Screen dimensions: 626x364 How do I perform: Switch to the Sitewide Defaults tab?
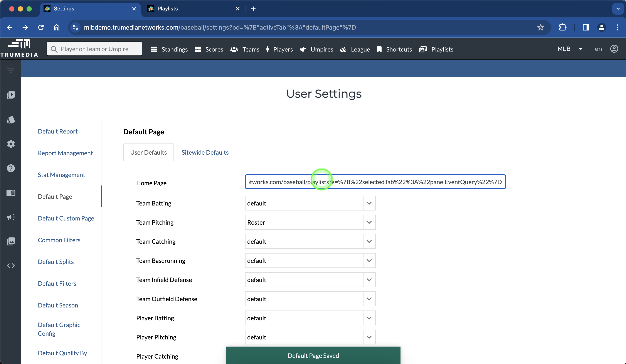205,152
